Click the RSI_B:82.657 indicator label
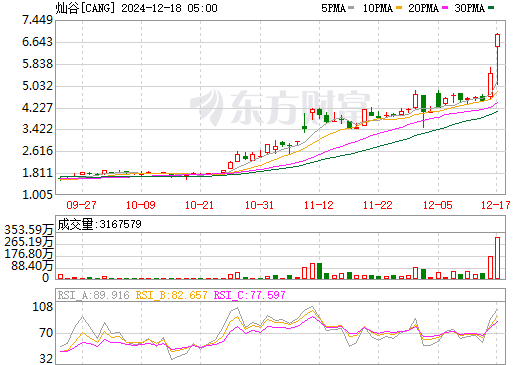Viewport: 520px width, 365px height. tap(171, 295)
